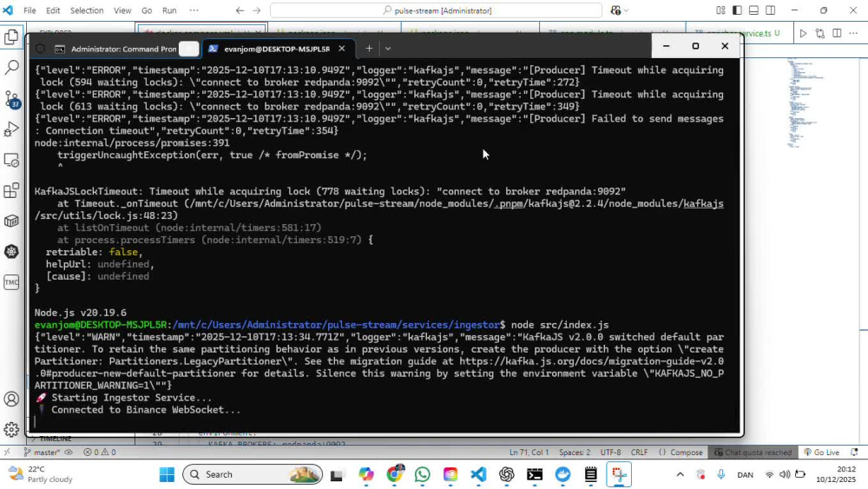Close the evanjom@DESKTOP-MSJPL5R terminal tab
Image resolution: width=868 pixels, height=489 pixels.
[341, 49]
